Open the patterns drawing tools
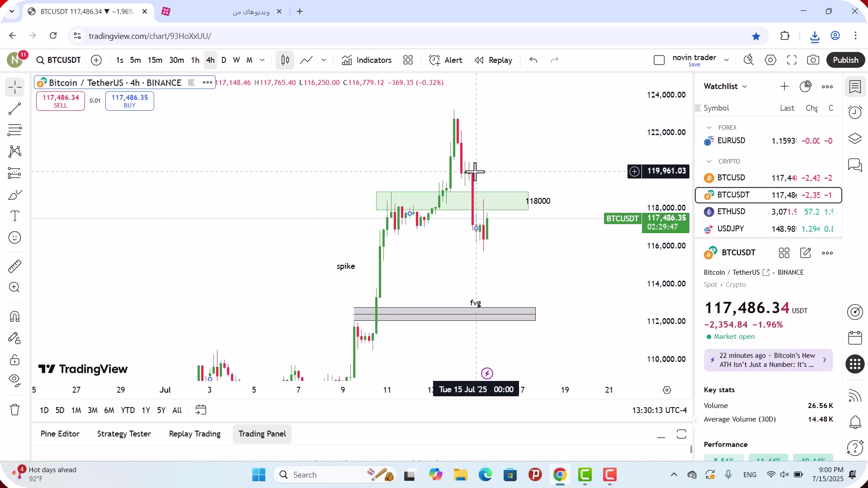 pyautogui.click(x=15, y=151)
